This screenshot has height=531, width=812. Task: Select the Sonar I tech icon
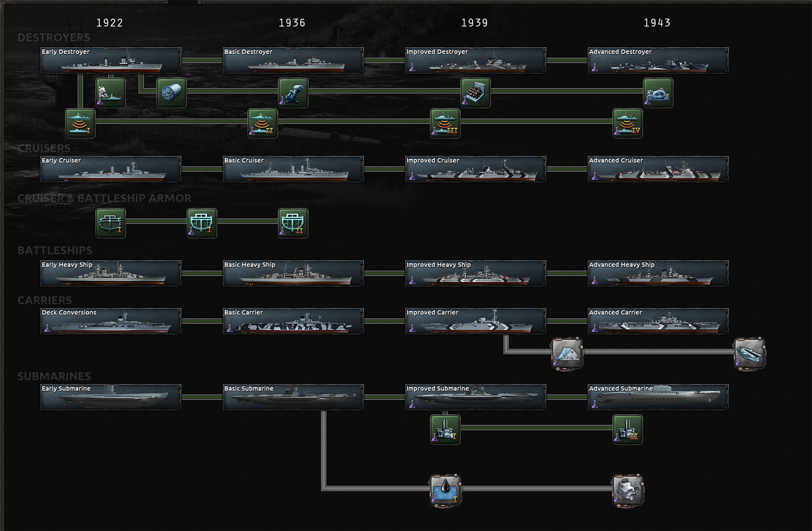coord(80,123)
